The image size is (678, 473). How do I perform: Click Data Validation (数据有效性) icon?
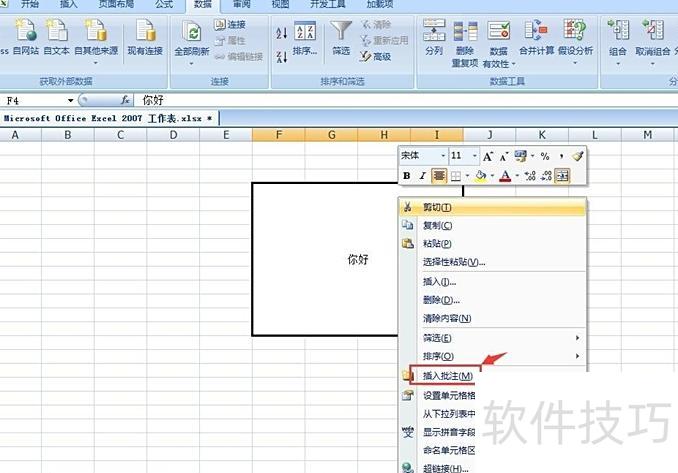499,44
